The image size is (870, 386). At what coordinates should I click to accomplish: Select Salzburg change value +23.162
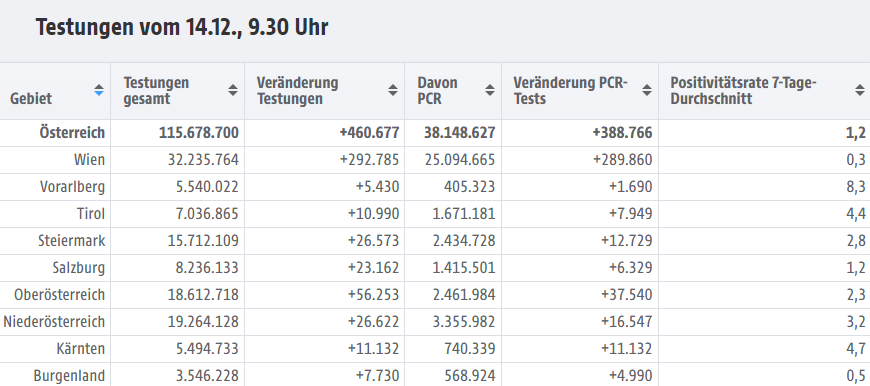[373, 268]
